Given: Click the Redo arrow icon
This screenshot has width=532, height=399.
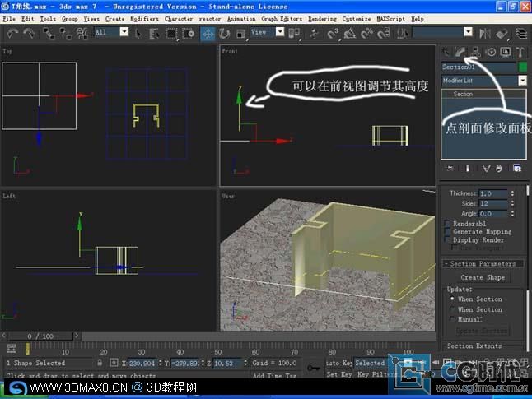Looking at the screenshot, I should [x=29, y=33].
